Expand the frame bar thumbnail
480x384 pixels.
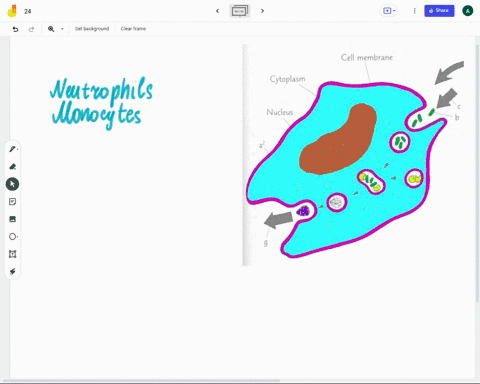coord(240,11)
